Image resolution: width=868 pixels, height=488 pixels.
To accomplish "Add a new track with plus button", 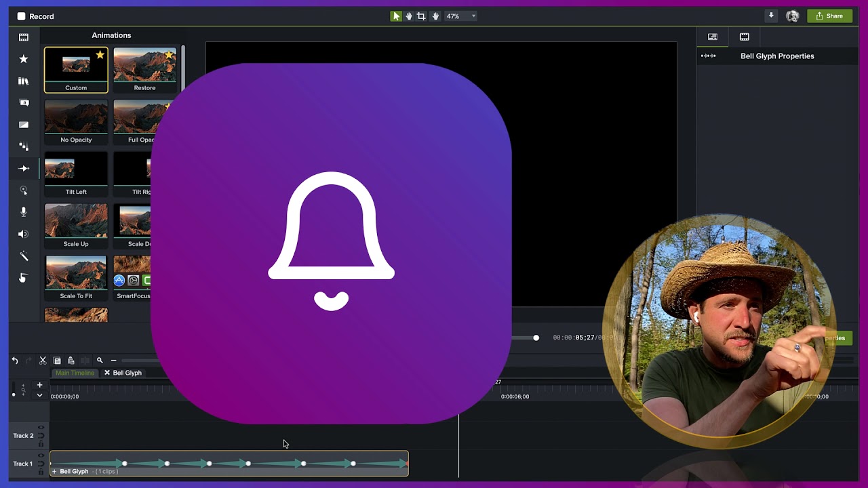I will click(39, 385).
